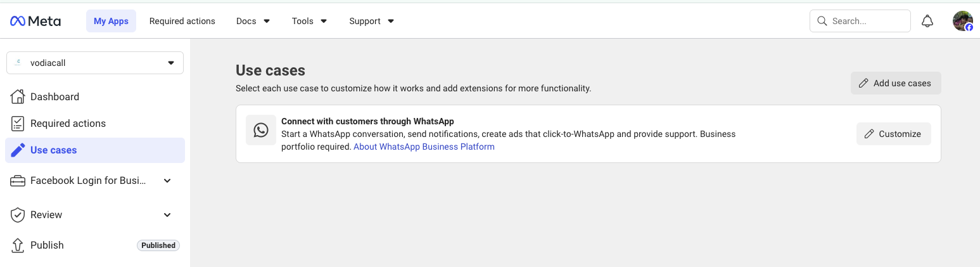
Task: Expand the Review sidebar section
Action: tap(167, 215)
